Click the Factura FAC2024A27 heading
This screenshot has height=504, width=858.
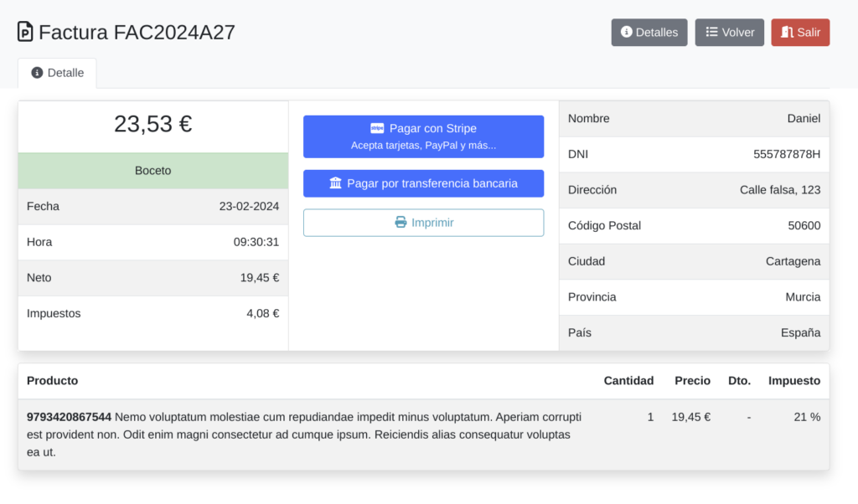(137, 33)
